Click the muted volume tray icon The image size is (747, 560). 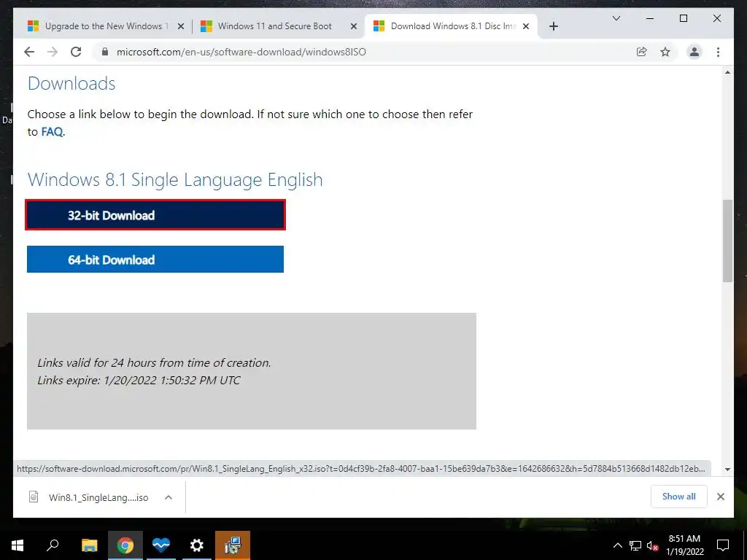[x=653, y=545]
